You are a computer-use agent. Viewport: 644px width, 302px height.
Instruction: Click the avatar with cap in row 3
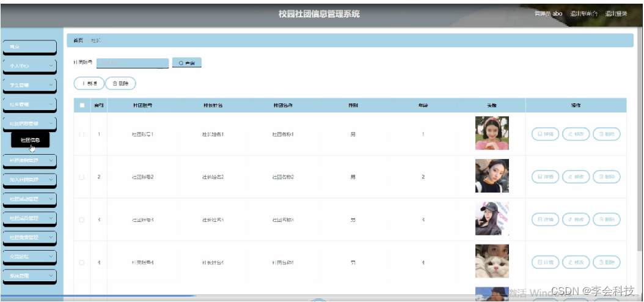pos(492,219)
